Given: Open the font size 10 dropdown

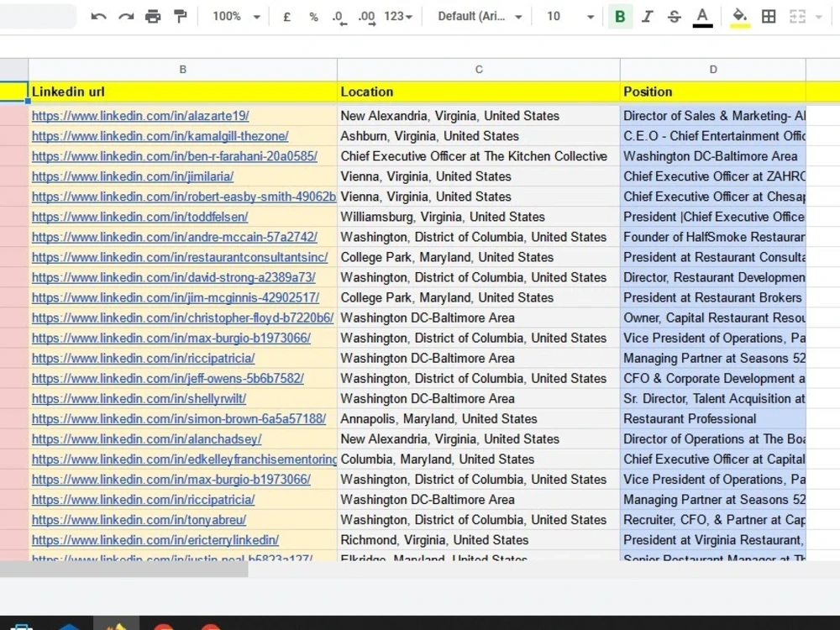Looking at the screenshot, I should (570, 17).
